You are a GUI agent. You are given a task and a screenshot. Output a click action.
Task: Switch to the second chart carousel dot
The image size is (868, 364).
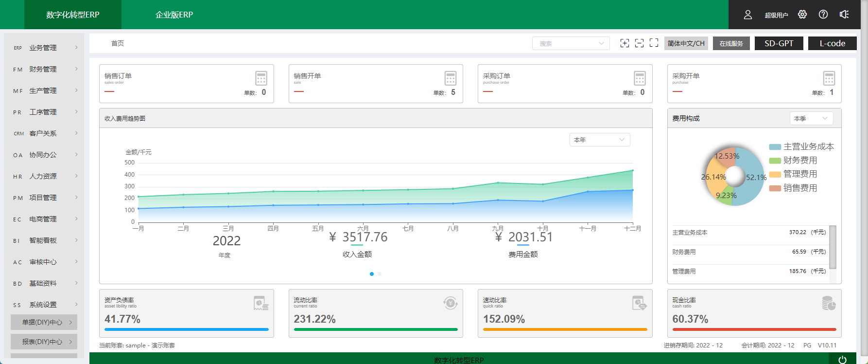[380, 274]
